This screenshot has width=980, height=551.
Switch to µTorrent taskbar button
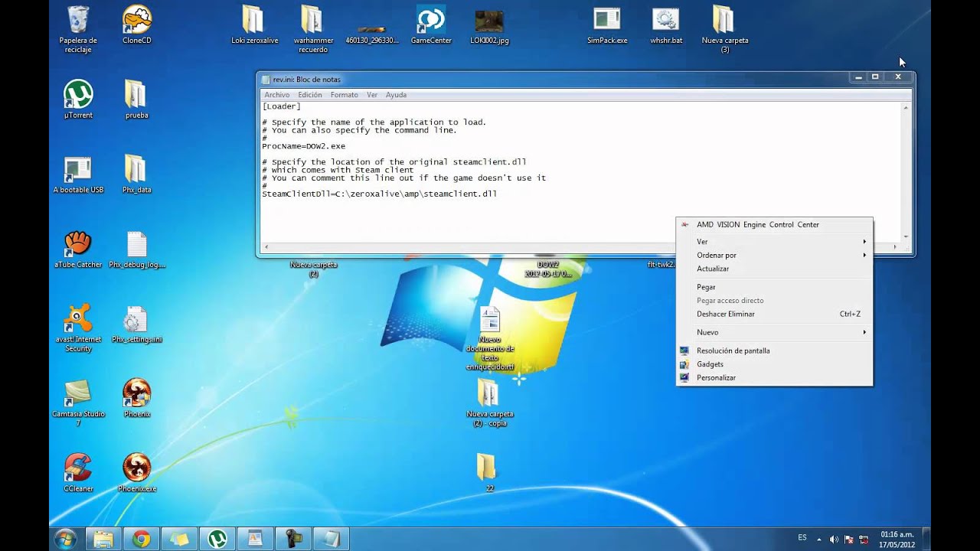[x=217, y=539]
